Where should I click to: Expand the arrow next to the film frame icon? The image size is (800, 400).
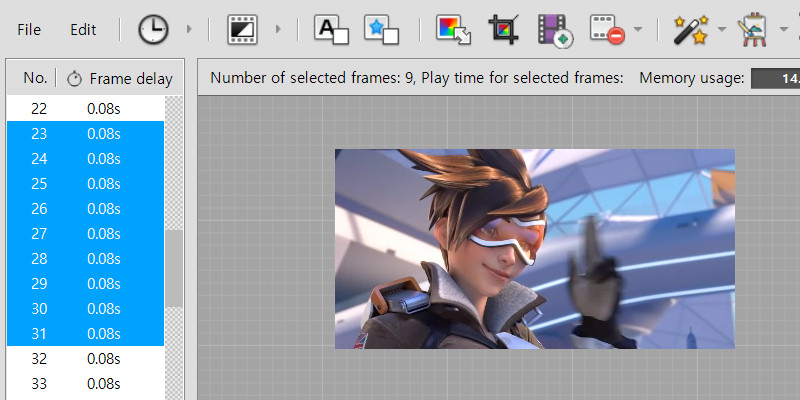[278, 29]
